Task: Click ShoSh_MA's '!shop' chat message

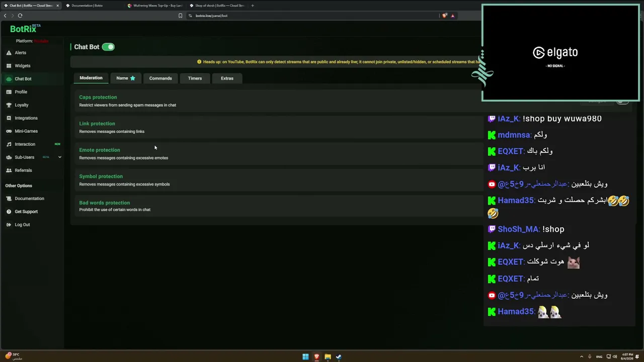Action: [x=553, y=229]
